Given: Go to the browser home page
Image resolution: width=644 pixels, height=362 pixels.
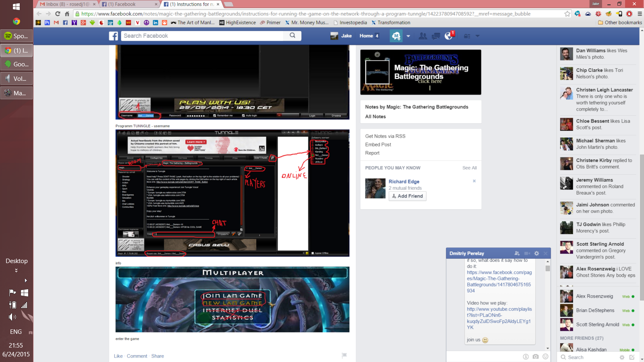Looking at the screenshot, I should [x=67, y=14].
